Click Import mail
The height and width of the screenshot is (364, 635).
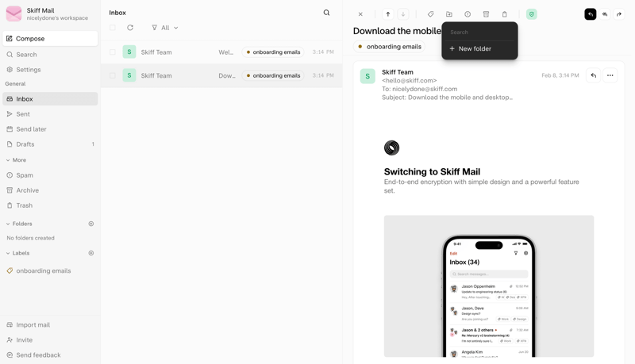point(50,325)
